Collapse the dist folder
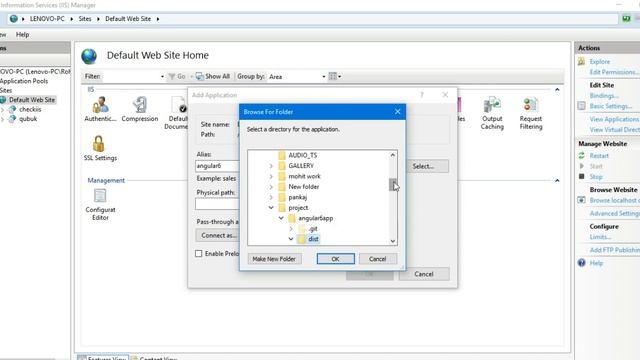640x360 pixels. click(x=291, y=239)
